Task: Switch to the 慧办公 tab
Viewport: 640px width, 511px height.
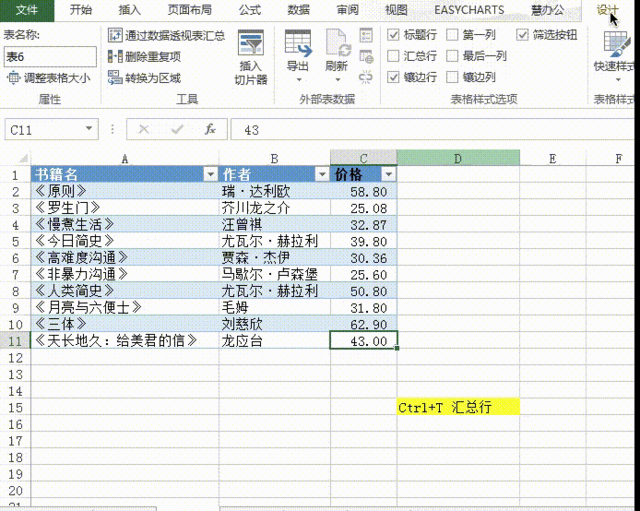Action: (547, 10)
